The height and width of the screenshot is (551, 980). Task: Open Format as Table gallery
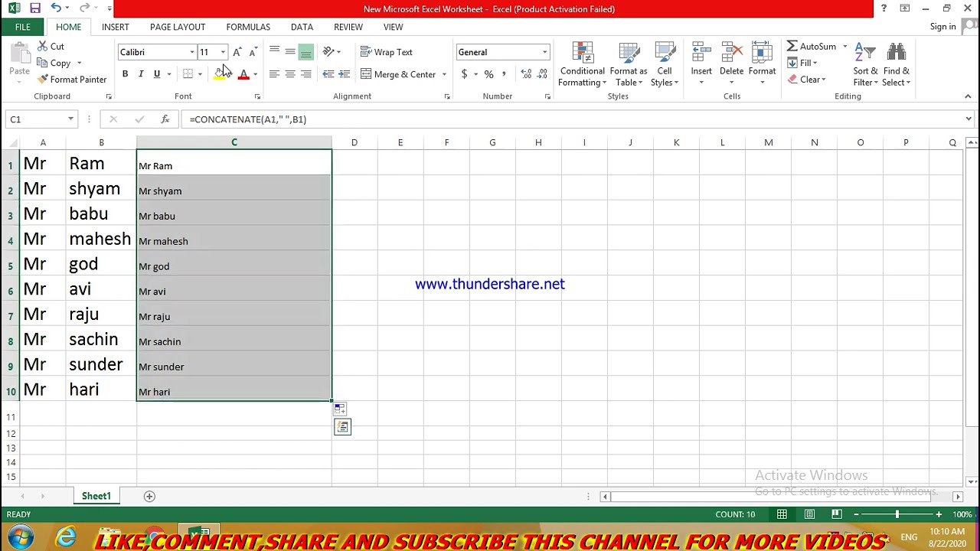[x=629, y=64]
